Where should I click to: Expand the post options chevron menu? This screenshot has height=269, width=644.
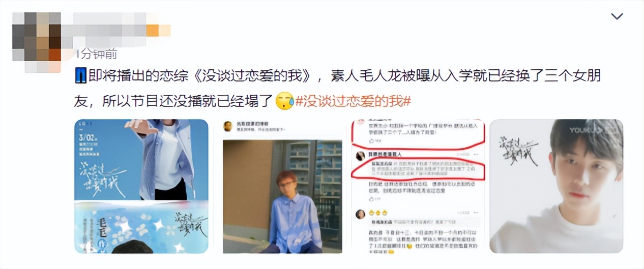pyautogui.click(x=617, y=17)
